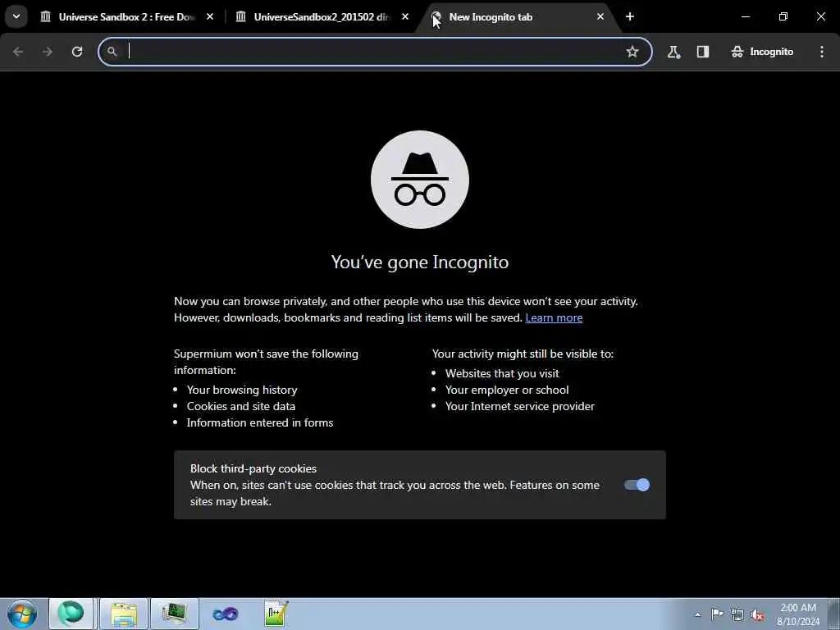Show hidden system tray icons
Viewport: 840px width, 630px height.
coord(697,615)
